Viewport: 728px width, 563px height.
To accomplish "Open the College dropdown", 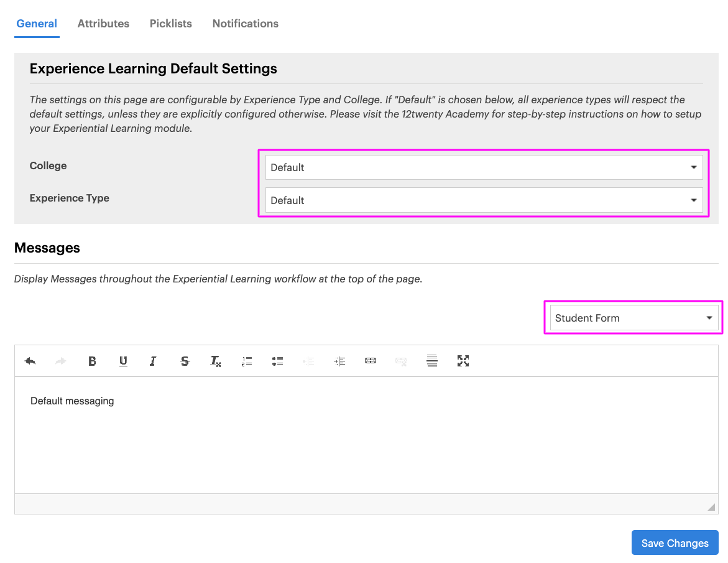I will [484, 167].
